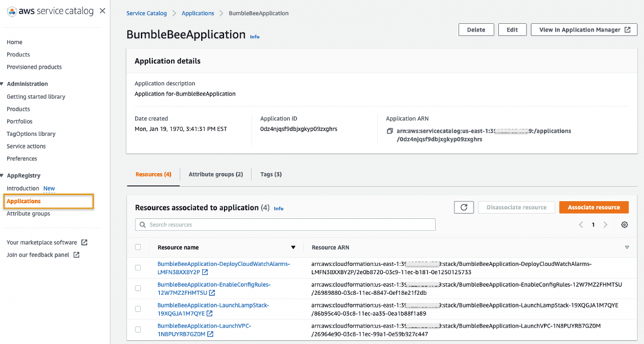Collapse the Administration sidebar section

(x=3, y=84)
